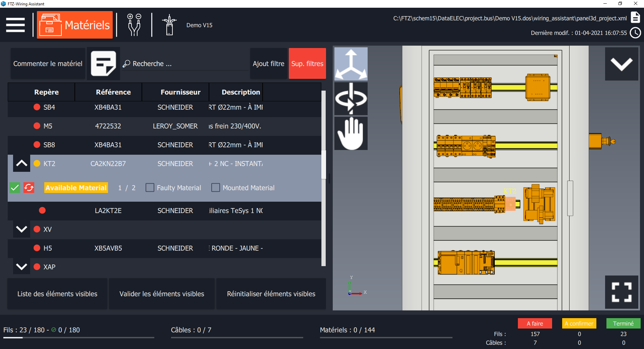
Task: Enable the Faulty Material checkbox
Action: pos(150,188)
